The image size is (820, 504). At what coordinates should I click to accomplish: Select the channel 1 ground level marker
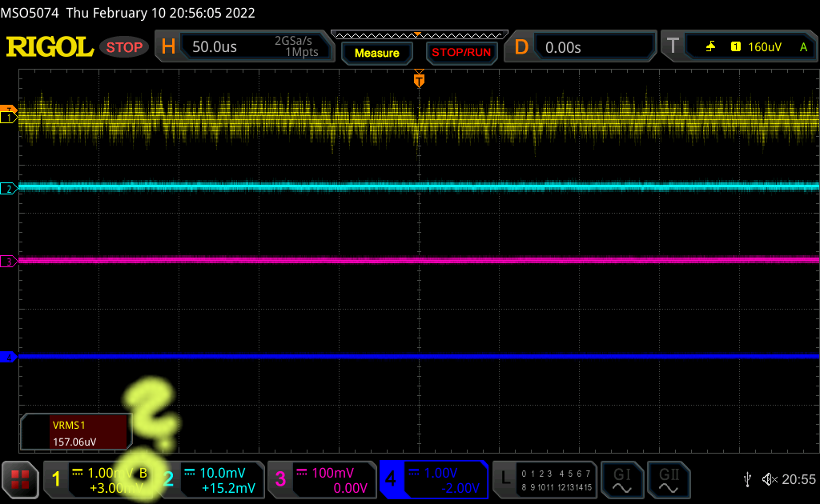click(8, 118)
